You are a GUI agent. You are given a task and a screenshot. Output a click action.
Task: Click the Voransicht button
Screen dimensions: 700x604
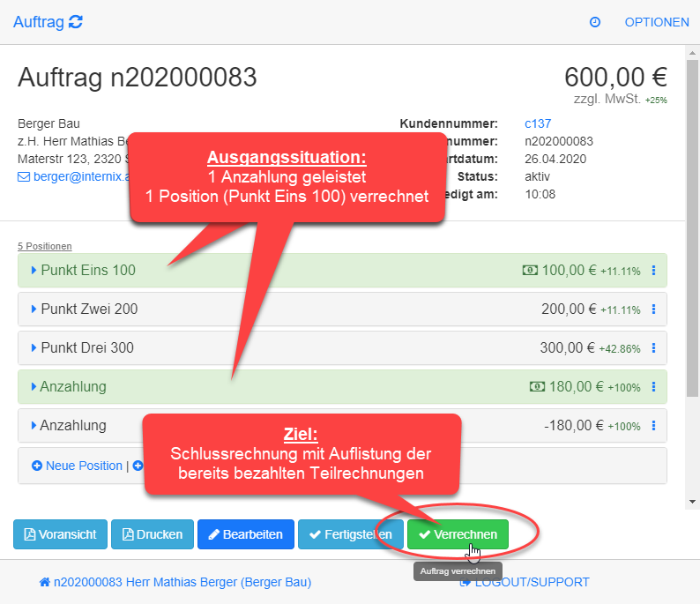(x=60, y=534)
